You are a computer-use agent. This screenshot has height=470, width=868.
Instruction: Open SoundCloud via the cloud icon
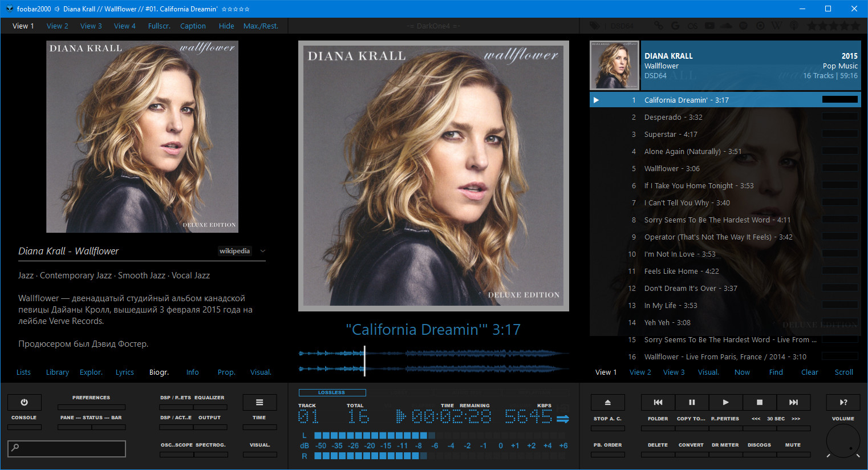pyautogui.click(x=727, y=26)
